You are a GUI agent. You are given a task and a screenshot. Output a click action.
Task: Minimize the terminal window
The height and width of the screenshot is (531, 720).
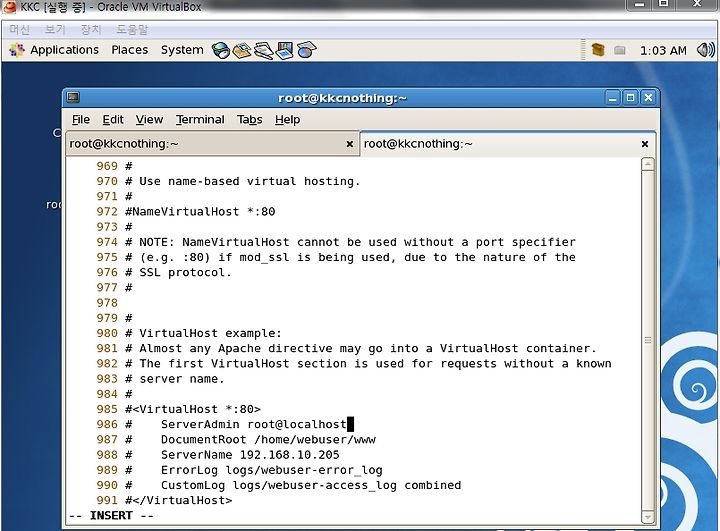tap(613, 97)
